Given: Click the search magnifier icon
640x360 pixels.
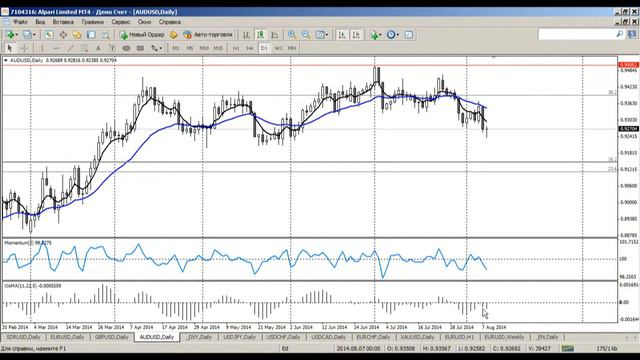Looking at the screenshot, I should (x=620, y=34).
